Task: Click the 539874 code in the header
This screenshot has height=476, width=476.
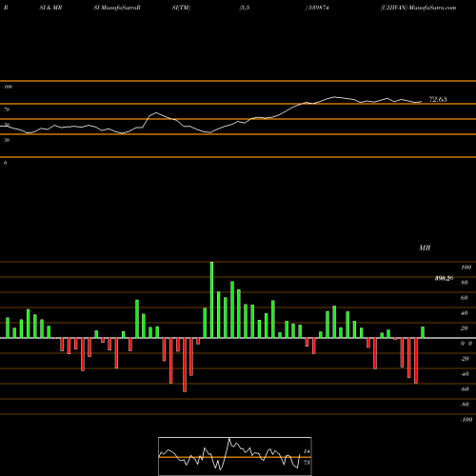Action: point(318,8)
